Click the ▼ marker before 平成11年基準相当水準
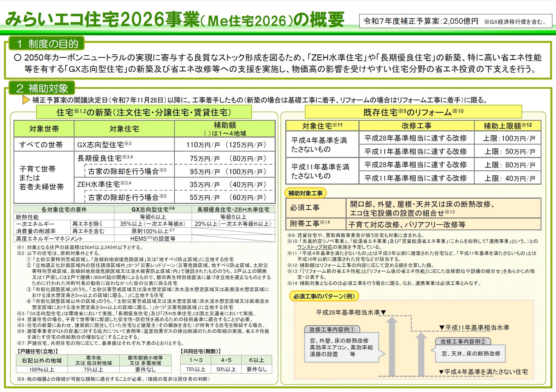Viewport: 556px width, 392px height. (x=442, y=328)
